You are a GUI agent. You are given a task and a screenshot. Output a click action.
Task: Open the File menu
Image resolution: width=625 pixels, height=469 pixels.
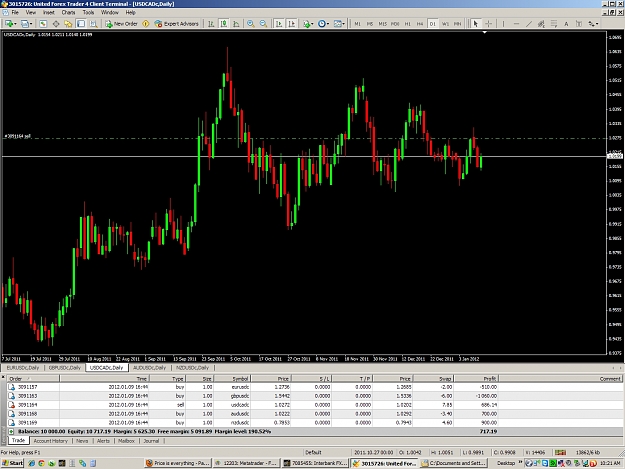15,12
